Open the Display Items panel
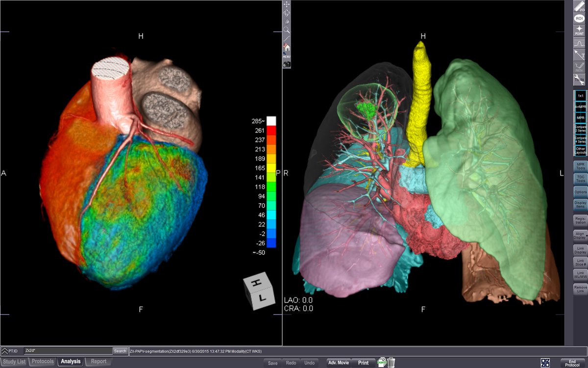Image resolution: width=588 pixels, height=368 pixels. (x=580, y=205)
